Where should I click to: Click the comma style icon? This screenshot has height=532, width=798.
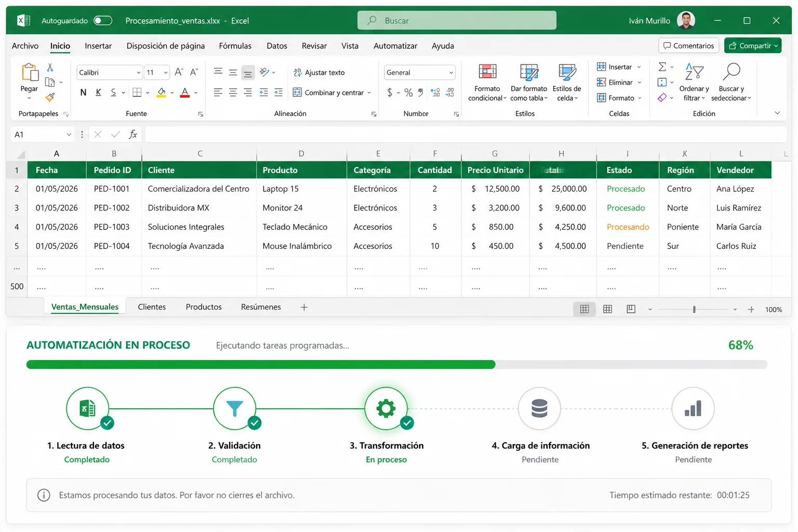[420, 92]
